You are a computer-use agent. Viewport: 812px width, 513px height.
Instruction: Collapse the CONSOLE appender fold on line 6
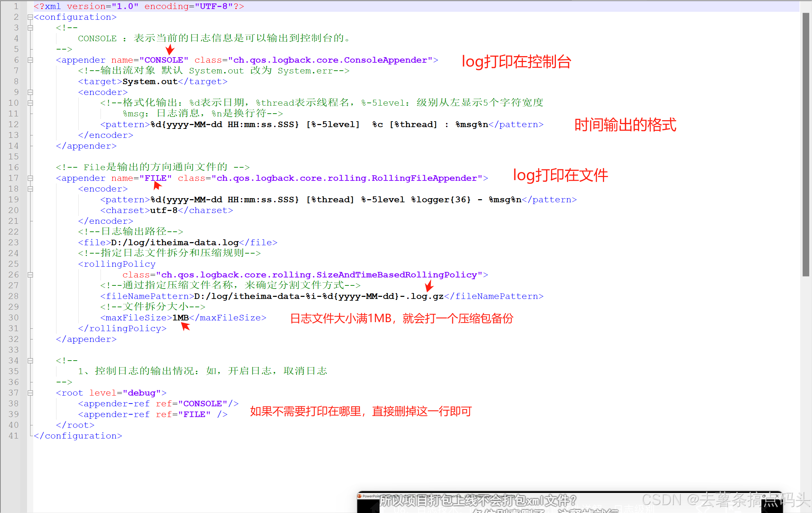(x=30, y=60)
